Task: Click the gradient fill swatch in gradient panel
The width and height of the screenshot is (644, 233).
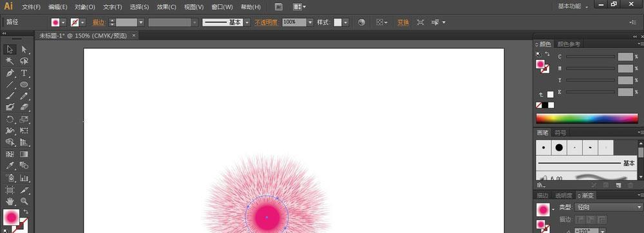Action: point(543,210)
